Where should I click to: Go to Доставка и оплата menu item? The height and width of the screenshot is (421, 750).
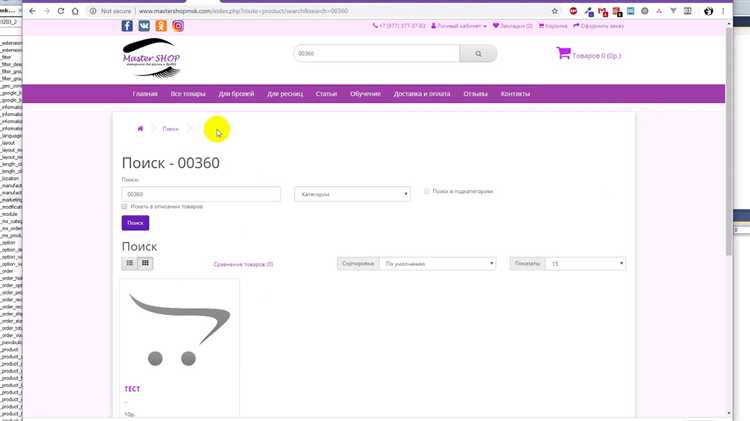[422, 94]
